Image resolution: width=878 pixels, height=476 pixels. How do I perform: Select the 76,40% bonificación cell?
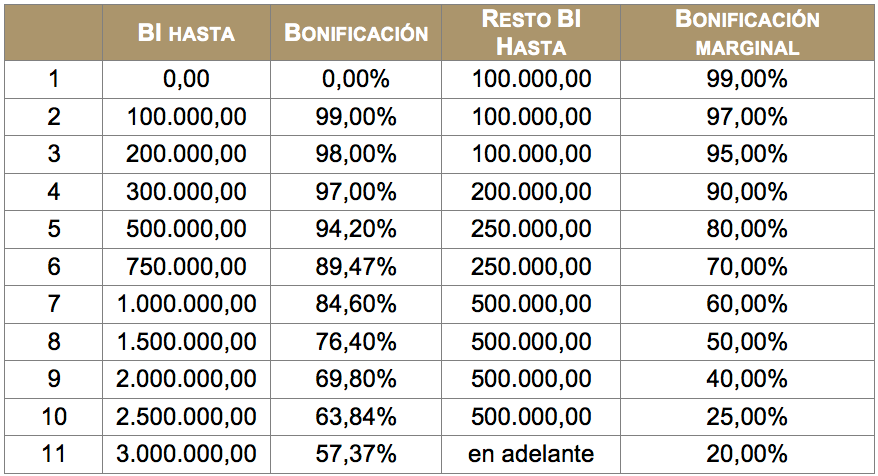[x=357, y=342]
